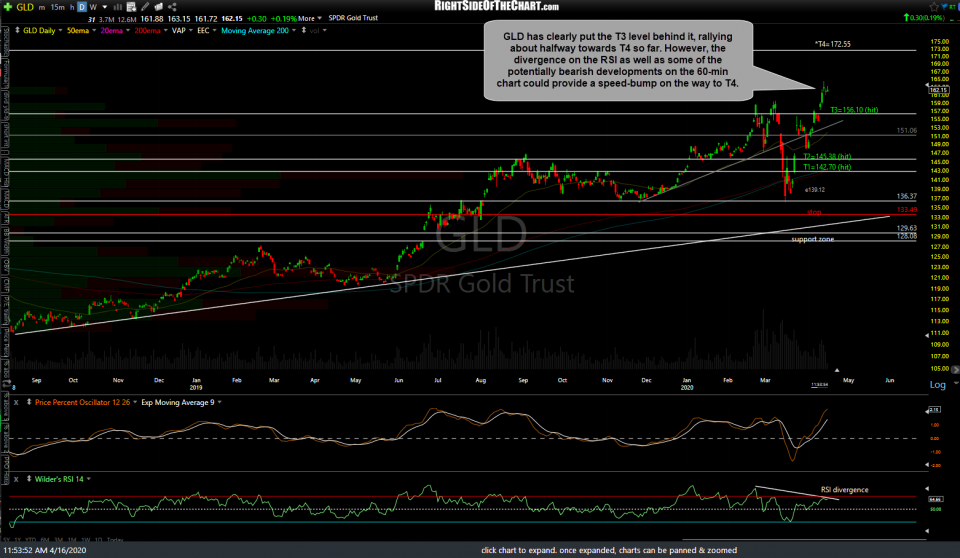
Task: Open Wilder's RSI 14 dropdown
Action: point(89,479)
